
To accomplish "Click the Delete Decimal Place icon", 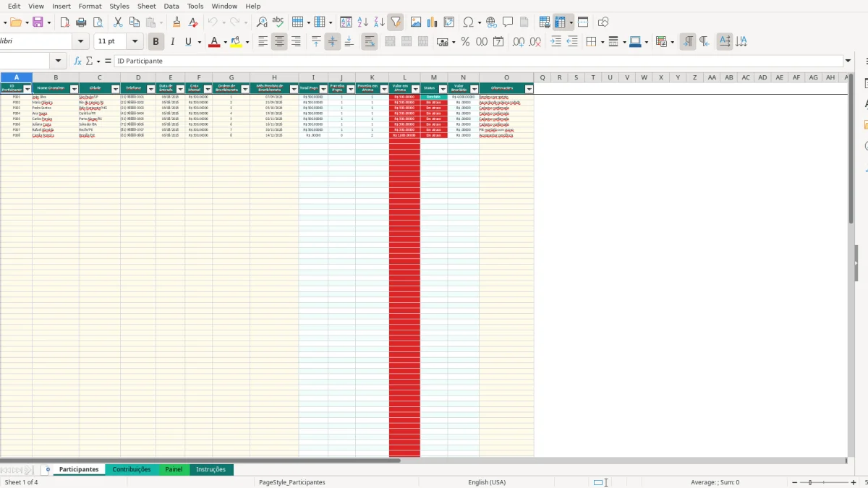I will click(x=535, y=42).
